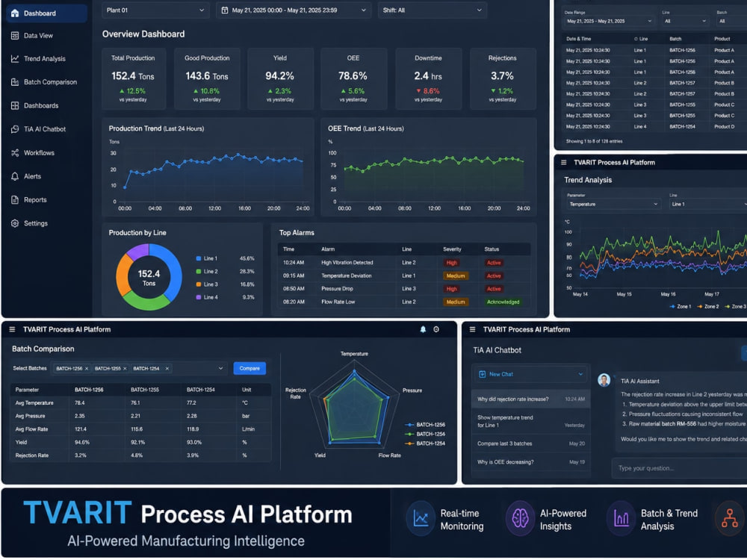747x560 pixels.
Task: Click the OEE 78.6% card
Action: coord(353,79)
